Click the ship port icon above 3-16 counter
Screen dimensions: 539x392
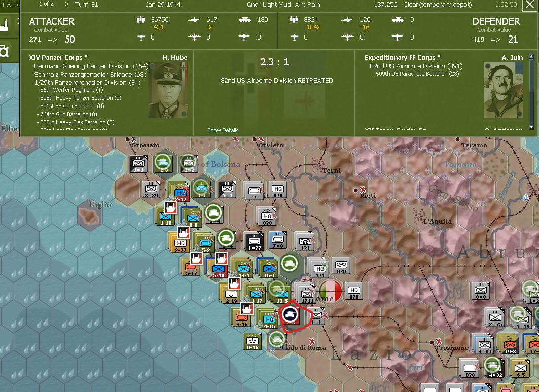point(247,309)
